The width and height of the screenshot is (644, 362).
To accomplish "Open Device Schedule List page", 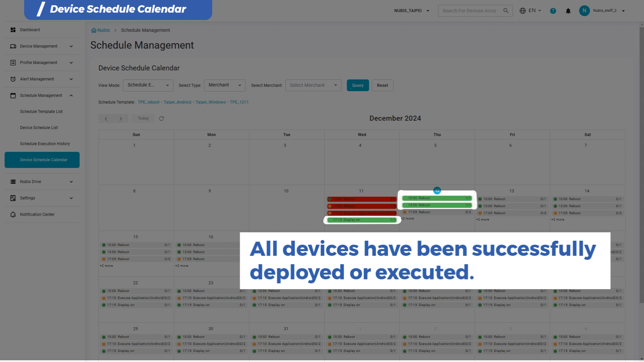I will 39,128.
